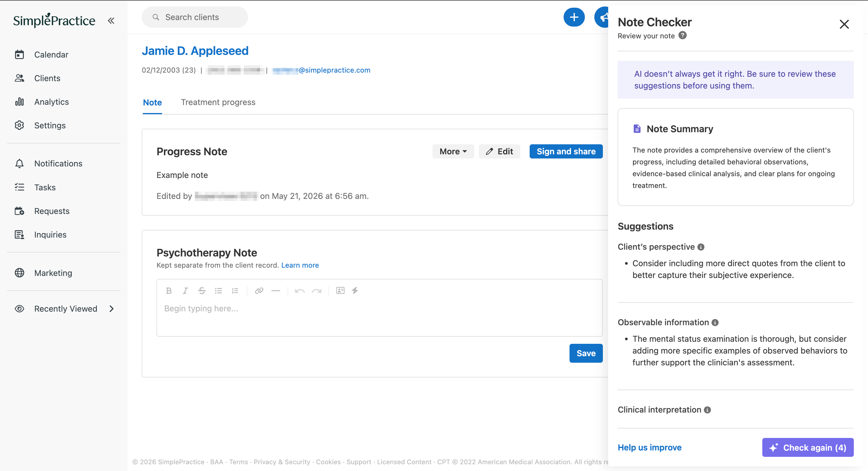Insert bulleted list in editor
Screen dimensions: 868x471
[218, 290]
